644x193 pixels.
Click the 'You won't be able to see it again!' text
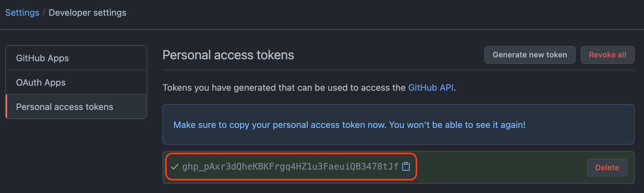pyautogui.click(x=457, y=125)
